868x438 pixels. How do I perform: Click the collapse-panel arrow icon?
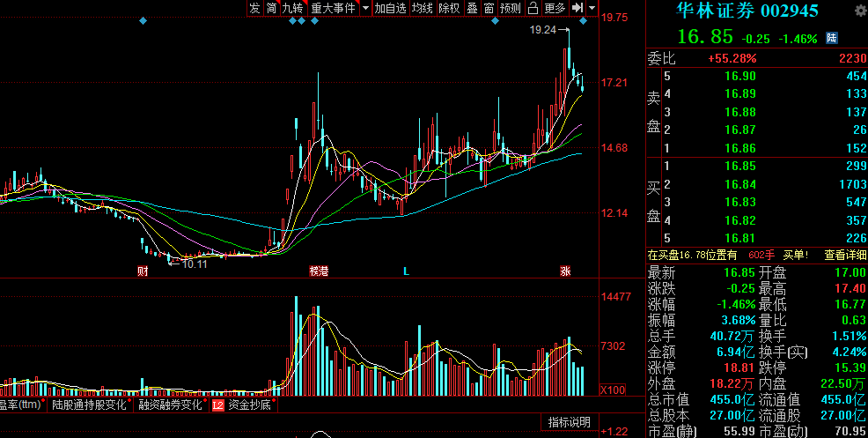pos(577,8)
